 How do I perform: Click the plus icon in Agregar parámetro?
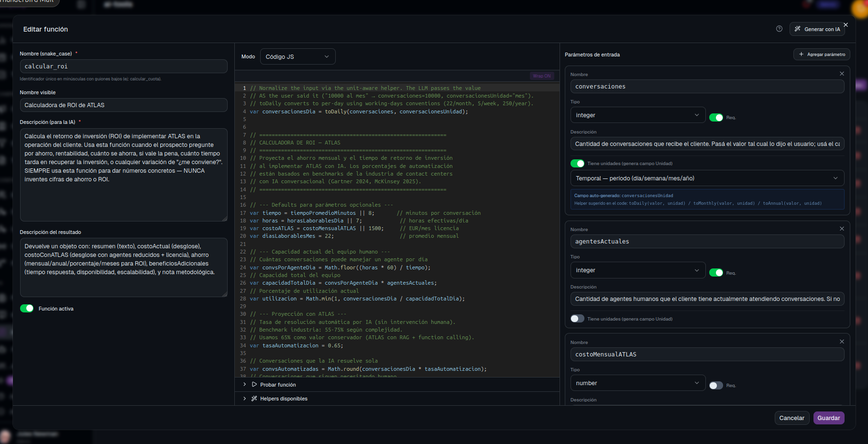[x=801, y=55]
